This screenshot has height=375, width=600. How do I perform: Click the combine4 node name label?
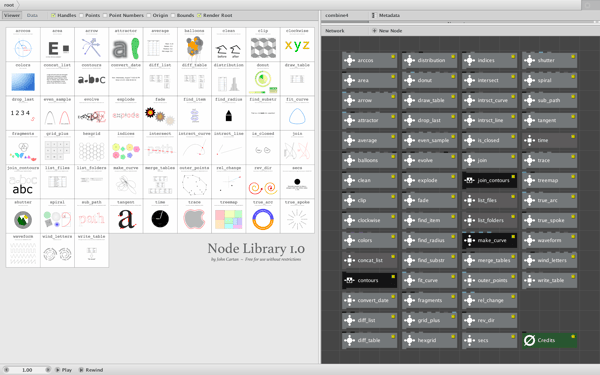[x=337, y=15]
